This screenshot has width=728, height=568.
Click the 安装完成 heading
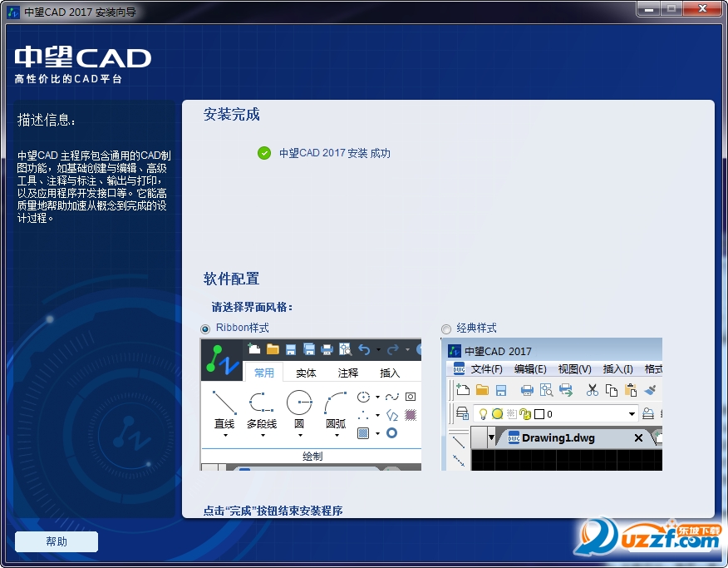(231, 114)
